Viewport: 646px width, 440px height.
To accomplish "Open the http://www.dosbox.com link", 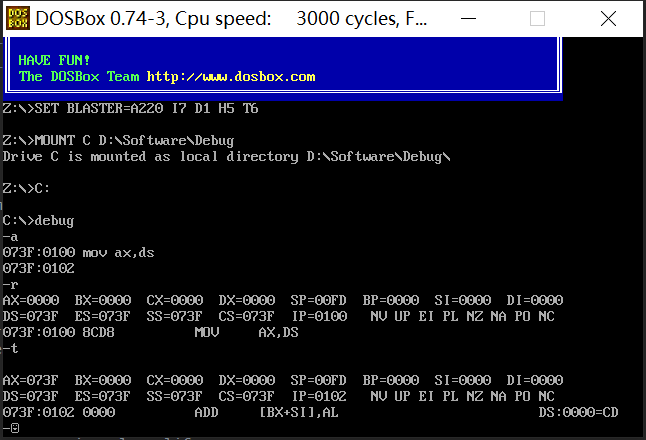I will click(231, 76).
